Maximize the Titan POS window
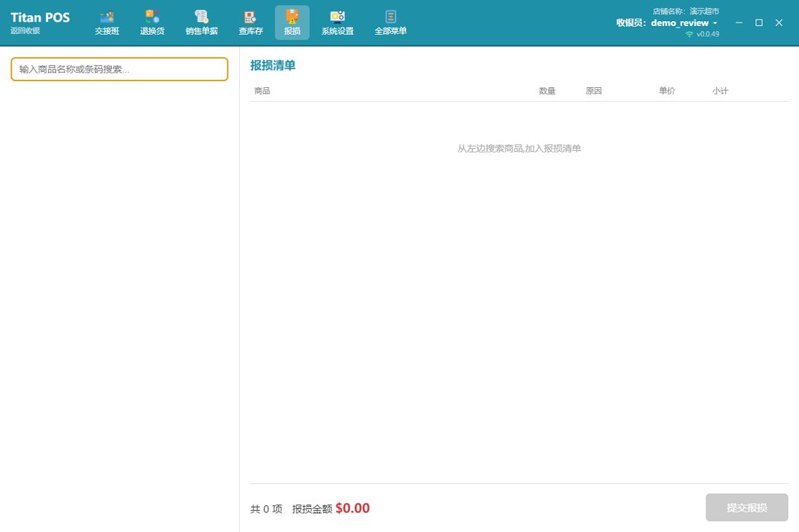799x532 pixels. (759, 22)
